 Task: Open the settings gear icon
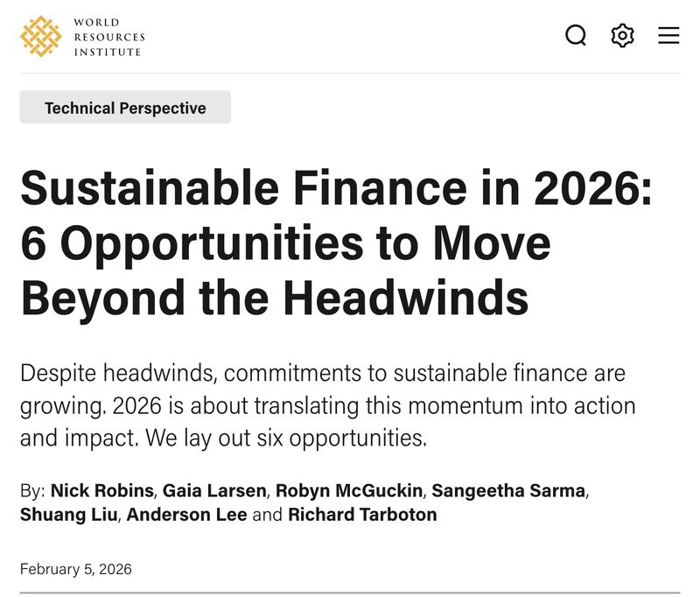[x=622, y=35]
